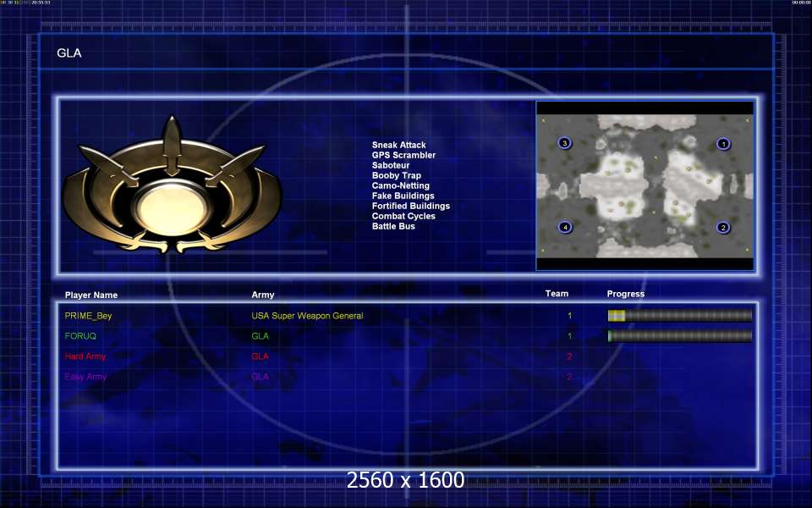This screenshot has width=812, height=508.
Task: Click team number 2 in Hard Army's row
Action: click(x=569, y=356)
